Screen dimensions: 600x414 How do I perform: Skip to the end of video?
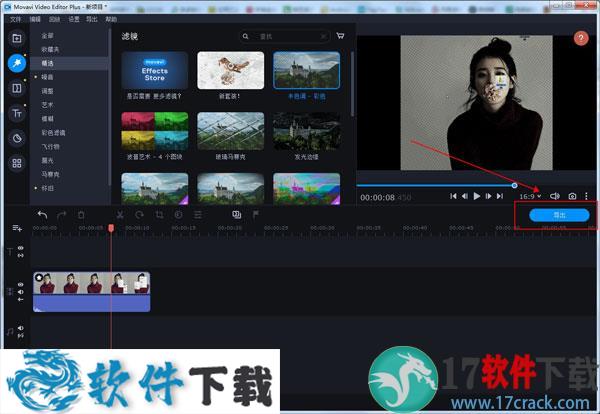pos(500,196)
